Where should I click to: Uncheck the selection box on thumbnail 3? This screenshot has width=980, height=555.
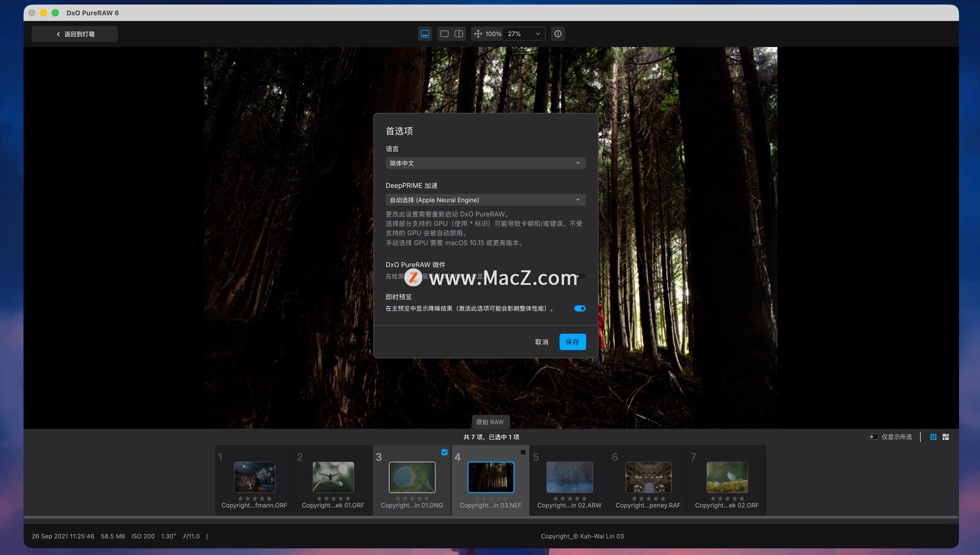(x=444, y=452)
